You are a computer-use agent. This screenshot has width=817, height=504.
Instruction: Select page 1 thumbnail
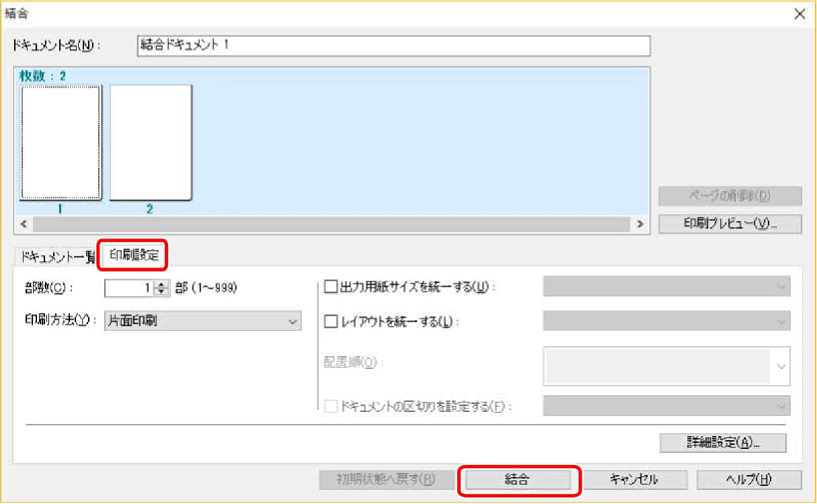[61, 142]
